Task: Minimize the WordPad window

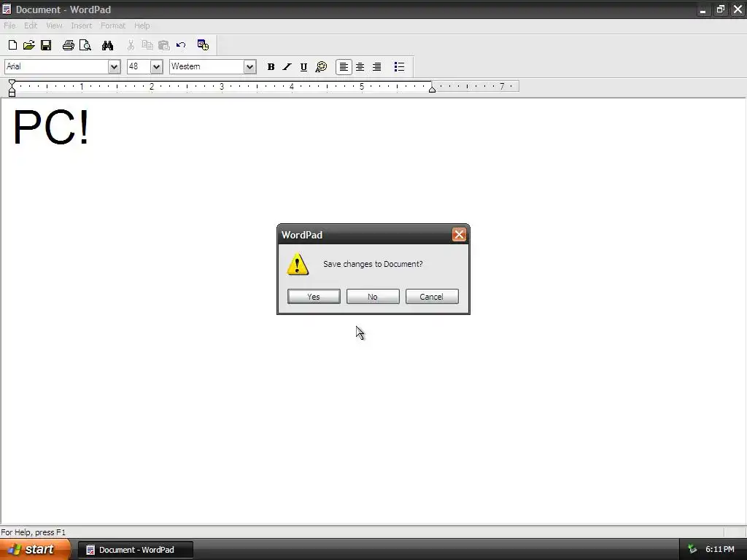Action: tap(703, 9)
